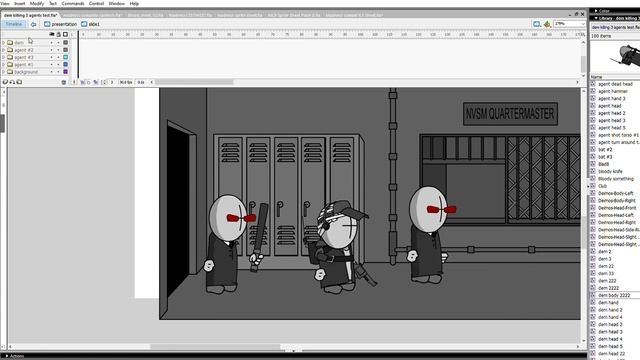Lock the agent #2 layer
Image resolution: width=640 pixels, height=360 pixels.
click(x=58, y=50)
